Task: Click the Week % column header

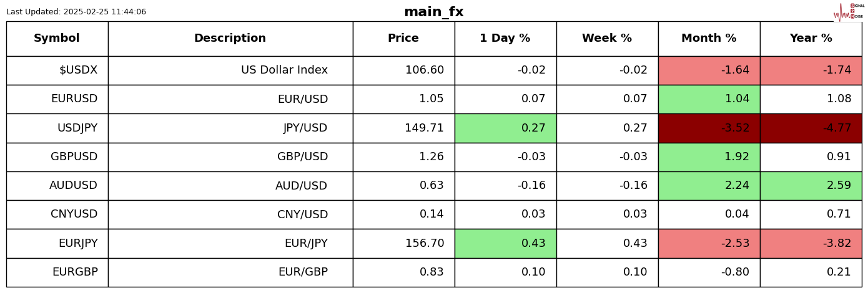Action: (x=606, y=39)
